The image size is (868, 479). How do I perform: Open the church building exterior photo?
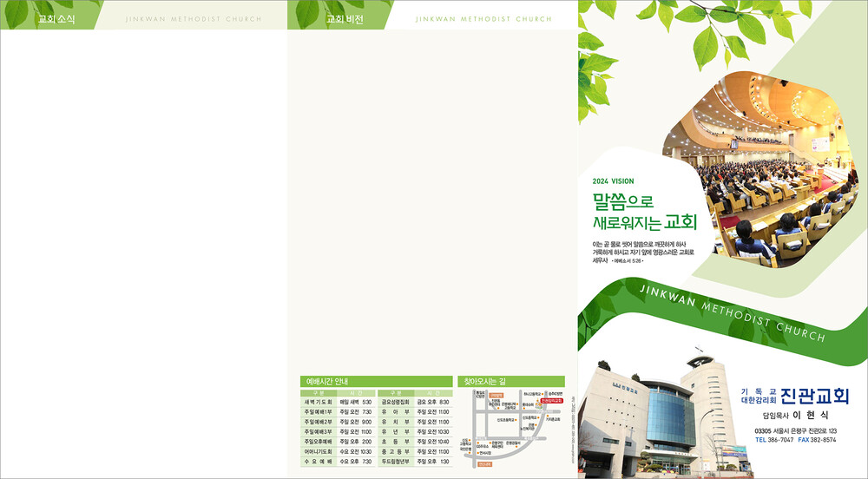pos(660,417)
